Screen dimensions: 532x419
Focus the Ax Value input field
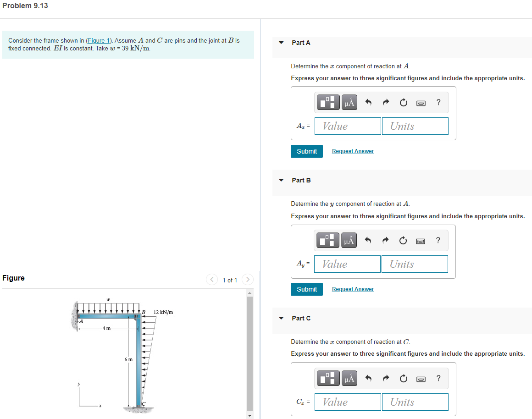348,126
